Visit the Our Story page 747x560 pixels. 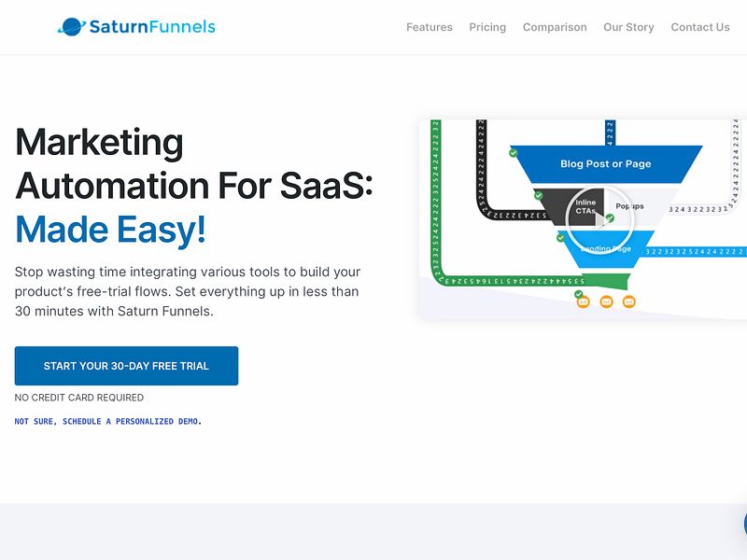pyautogui.click(x=628, y=27)
